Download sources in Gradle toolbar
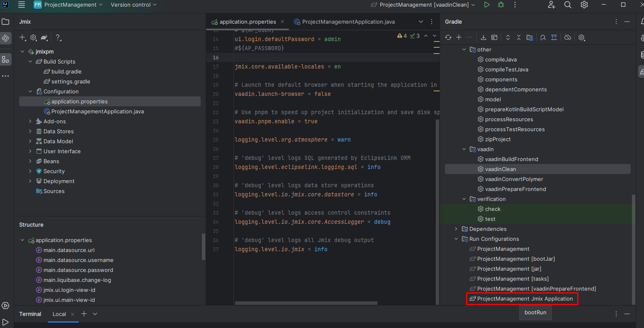644x328 pixels. click(x=484, y=37)
